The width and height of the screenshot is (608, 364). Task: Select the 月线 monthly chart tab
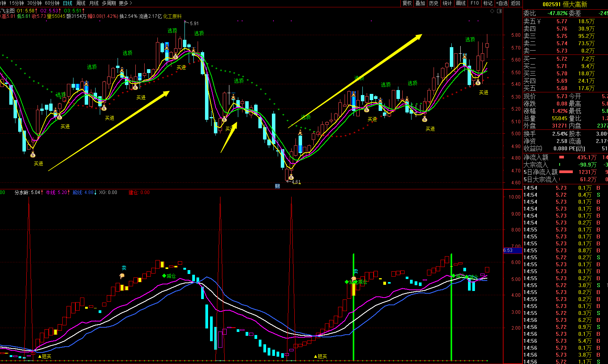point(94,3)
